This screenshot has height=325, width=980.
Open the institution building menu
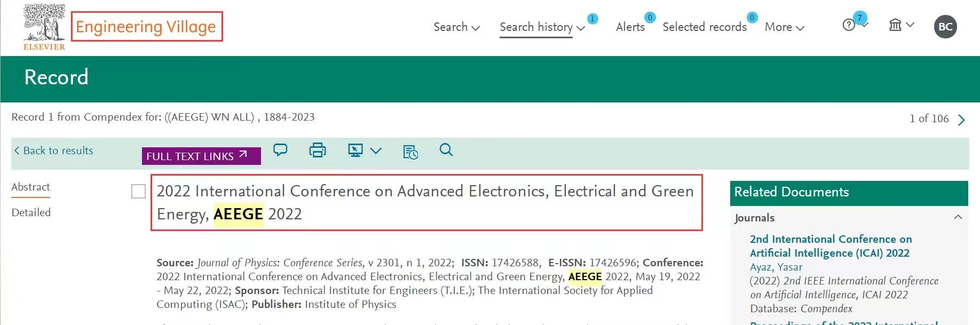[901, 25]
